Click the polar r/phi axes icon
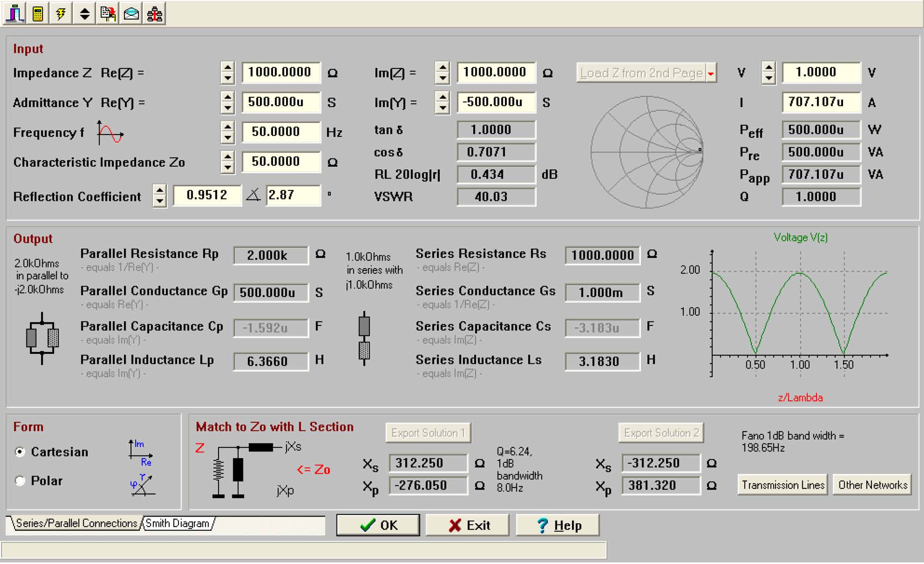Viewport: 924px width, 564px height. tap(143, 485)
